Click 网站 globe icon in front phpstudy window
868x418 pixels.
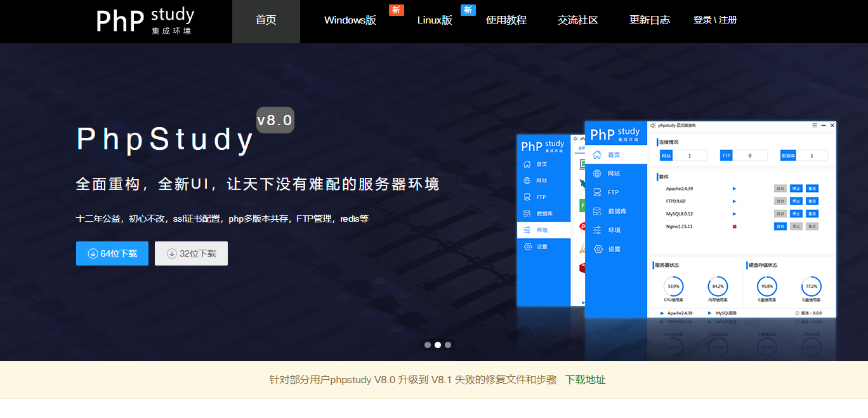pos(597,173)
